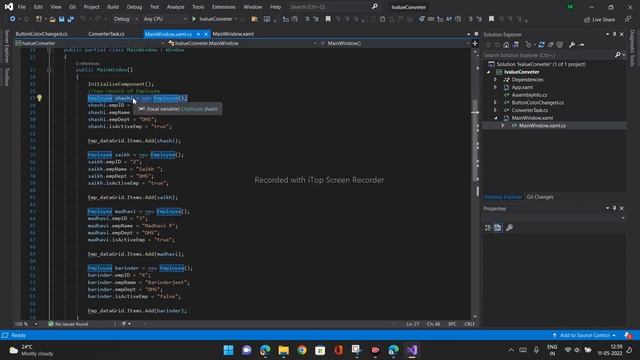Image resolution: width=640 pixels, height=360 pixels.
Task: Open the Extensions menu
Action: 224,7
